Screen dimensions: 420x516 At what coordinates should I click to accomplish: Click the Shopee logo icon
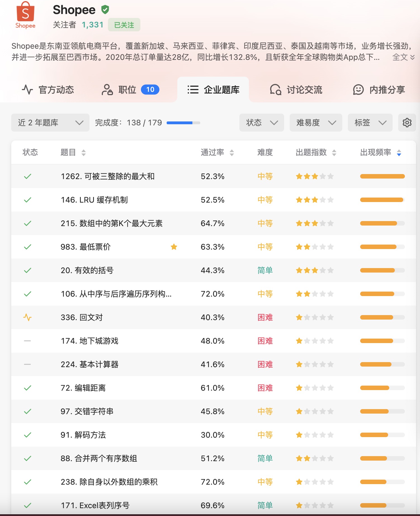[x=25, y=15]
